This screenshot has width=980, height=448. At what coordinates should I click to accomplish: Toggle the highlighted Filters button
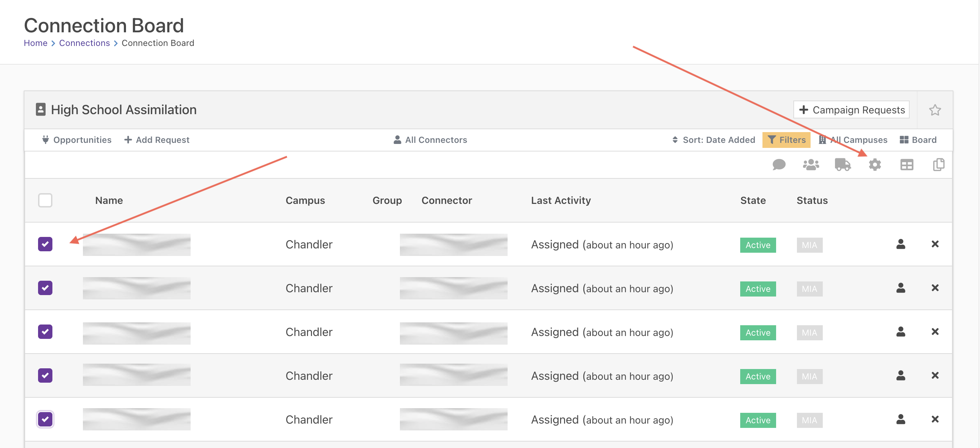787,140
